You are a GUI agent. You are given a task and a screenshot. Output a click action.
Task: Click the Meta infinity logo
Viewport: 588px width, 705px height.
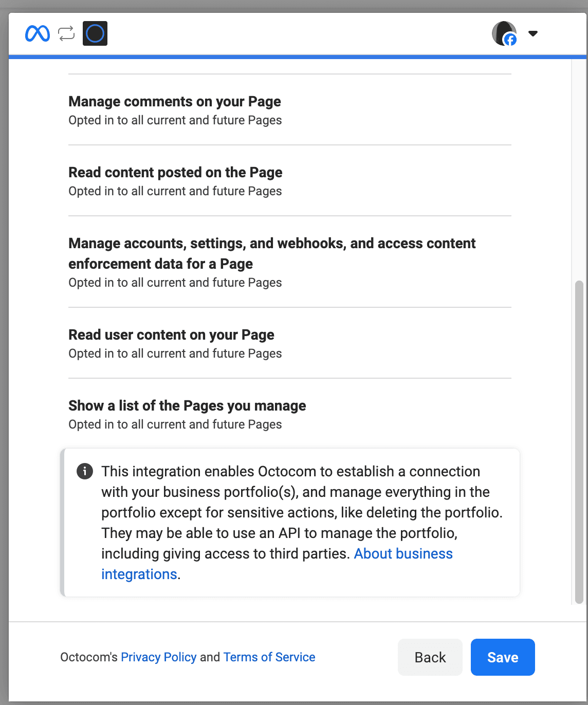tap(36, 33)
